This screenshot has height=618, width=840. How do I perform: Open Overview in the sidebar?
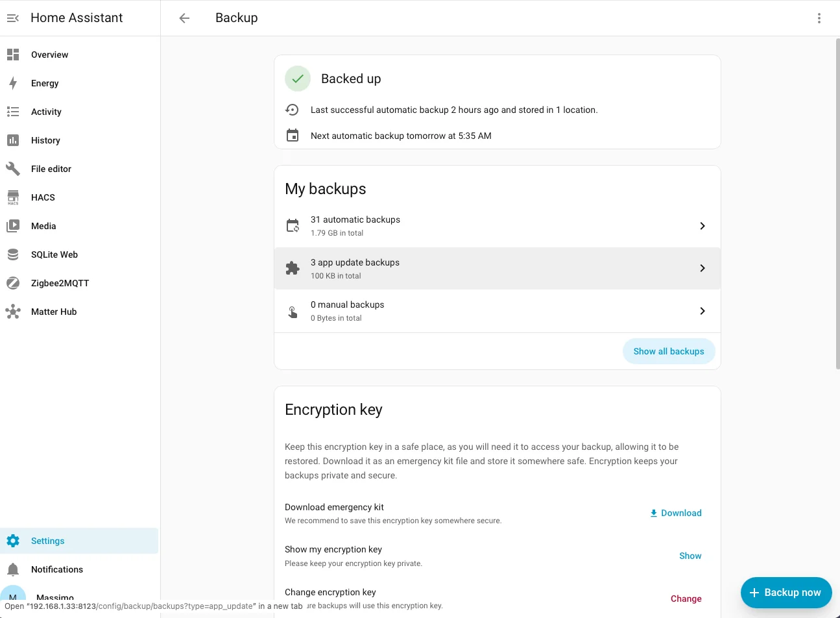[x=80, y=55]
